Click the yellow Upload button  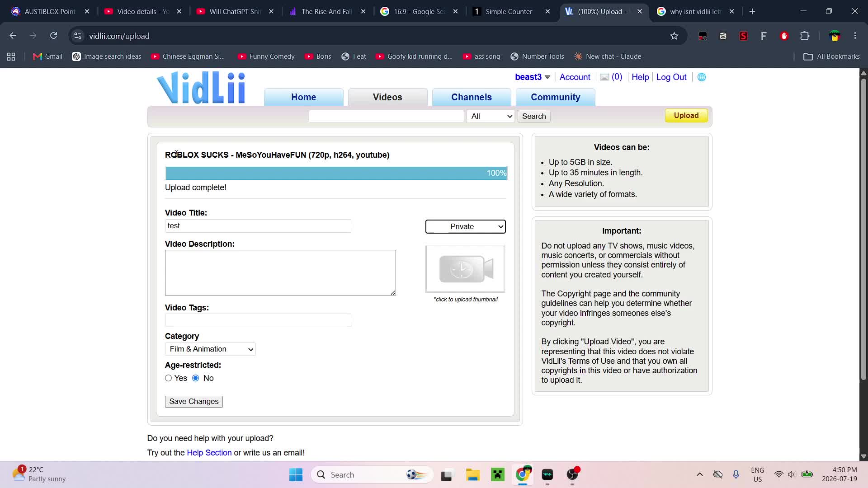tap(686, 116)
